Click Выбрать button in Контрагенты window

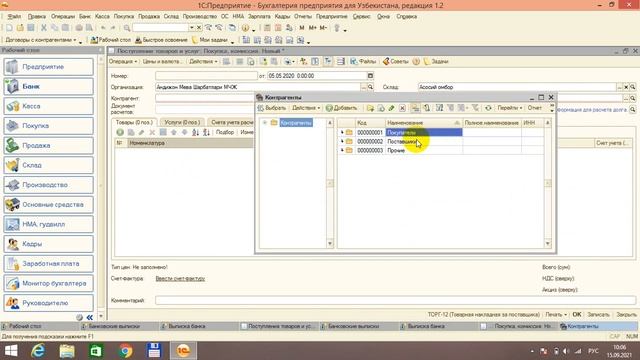[x=272, y=108]
